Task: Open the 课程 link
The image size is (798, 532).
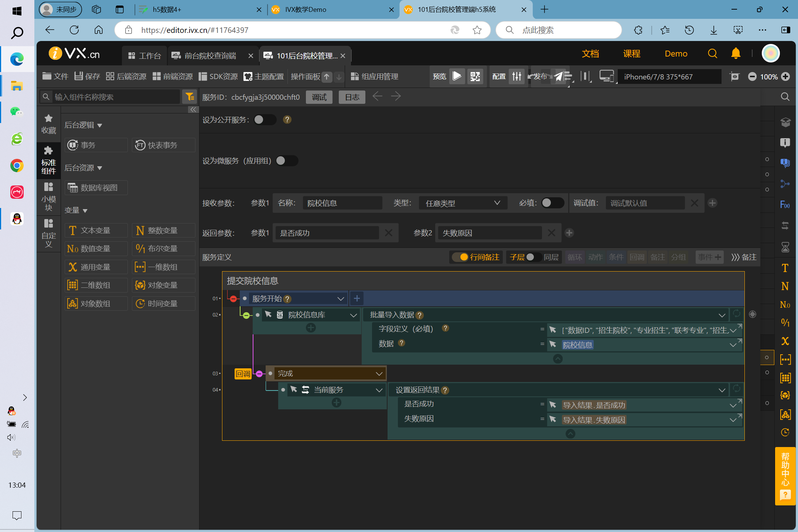Action: [x=632, y=54]
